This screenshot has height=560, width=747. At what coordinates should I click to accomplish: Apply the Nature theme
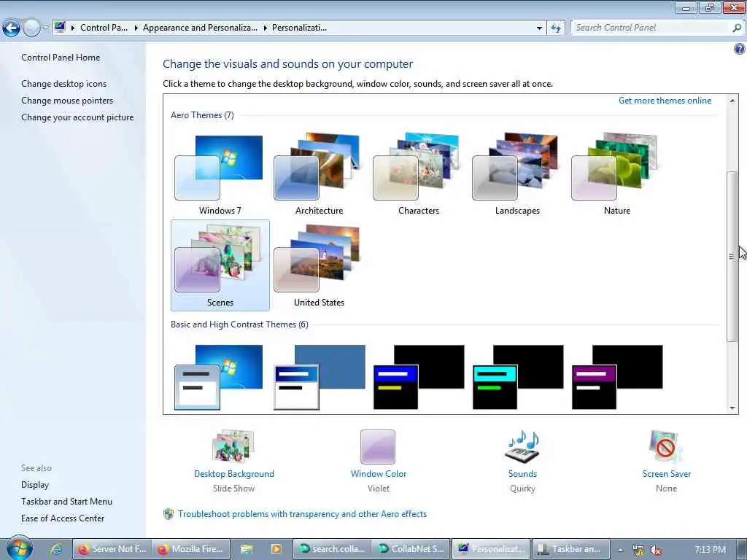click(617, 174)
